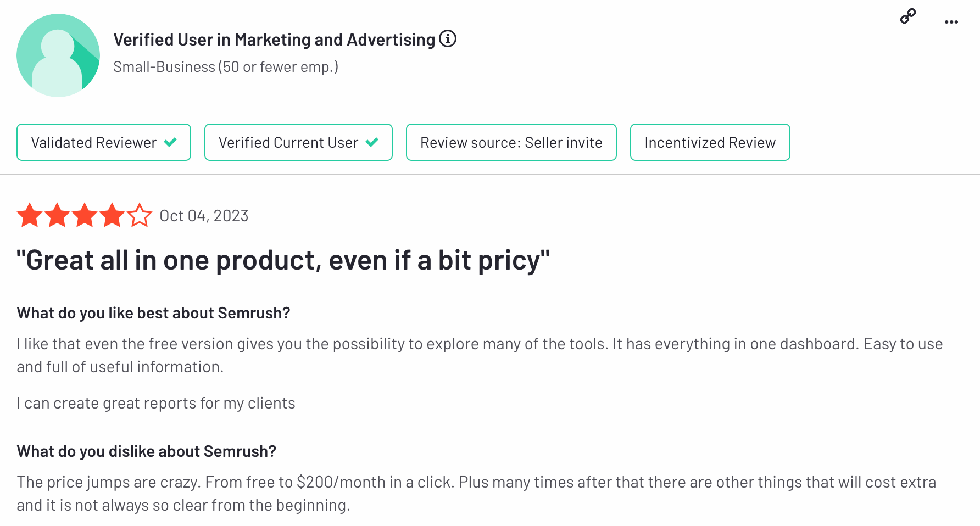Open the three-dot more options menu
The height and width of the screenshot is (526, 980).
point(951,22)
